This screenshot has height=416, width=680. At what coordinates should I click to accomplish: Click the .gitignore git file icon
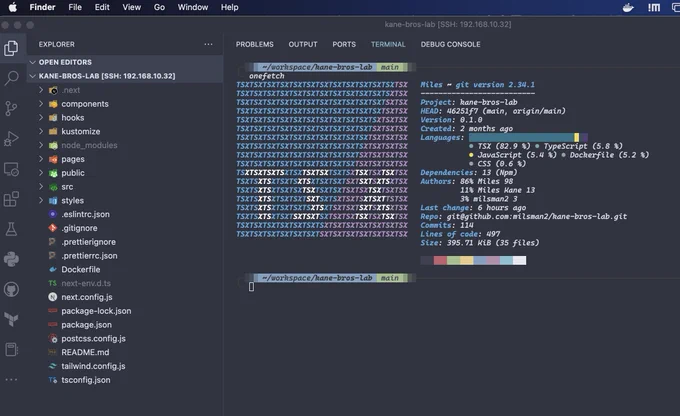[53, 228]
